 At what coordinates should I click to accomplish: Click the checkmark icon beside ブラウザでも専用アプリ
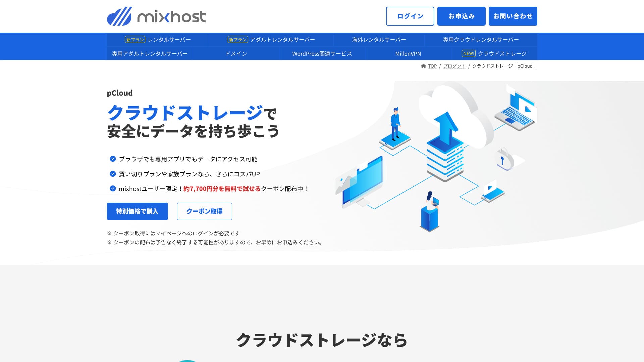pos(113,159)
